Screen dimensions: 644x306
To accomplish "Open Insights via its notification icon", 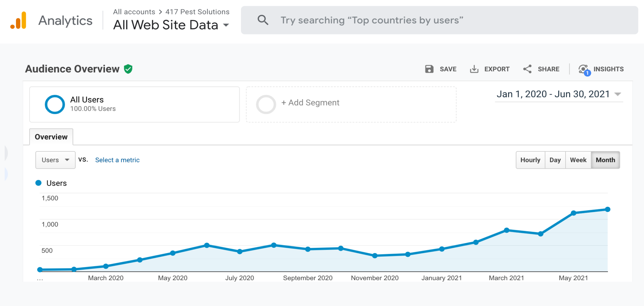I will tap(584, 69).
